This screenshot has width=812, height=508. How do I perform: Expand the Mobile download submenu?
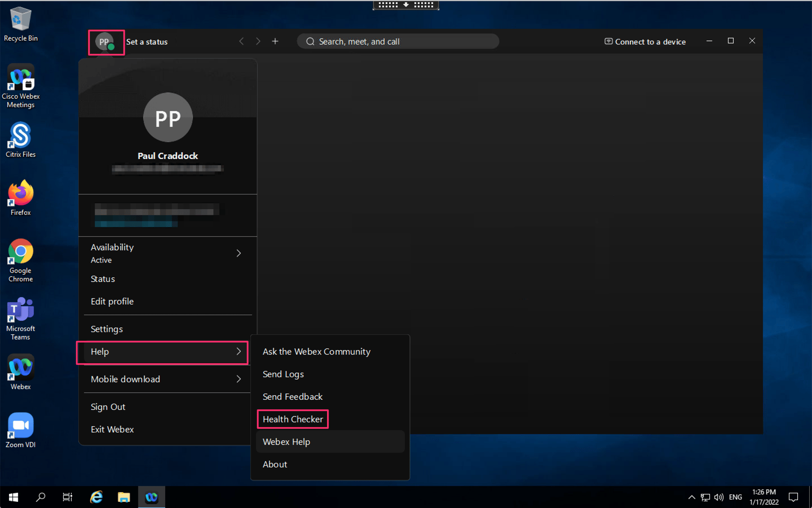(239, 379)
